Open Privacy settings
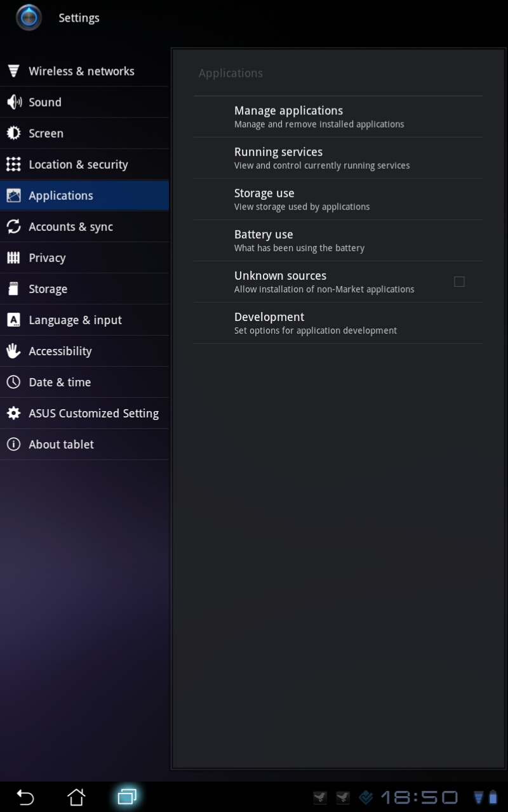The height and width of the screenshot is (812, 508). click(x=84, y=258)
